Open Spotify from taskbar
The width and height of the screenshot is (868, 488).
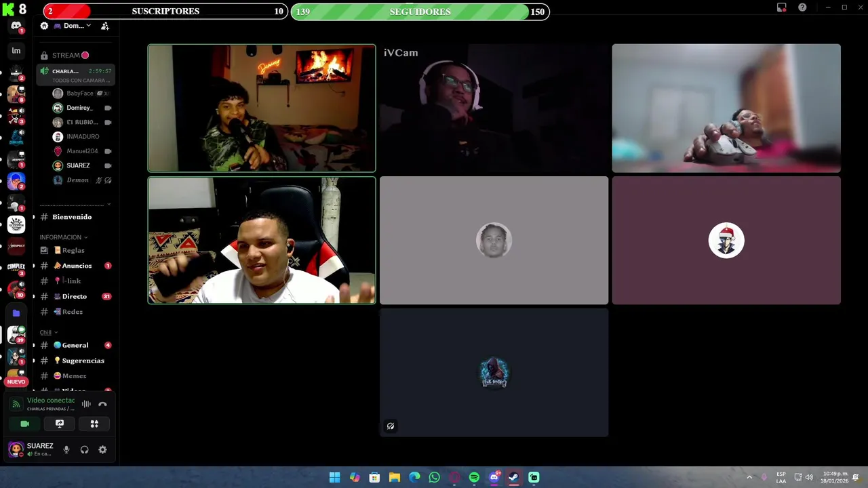[474, 477]
